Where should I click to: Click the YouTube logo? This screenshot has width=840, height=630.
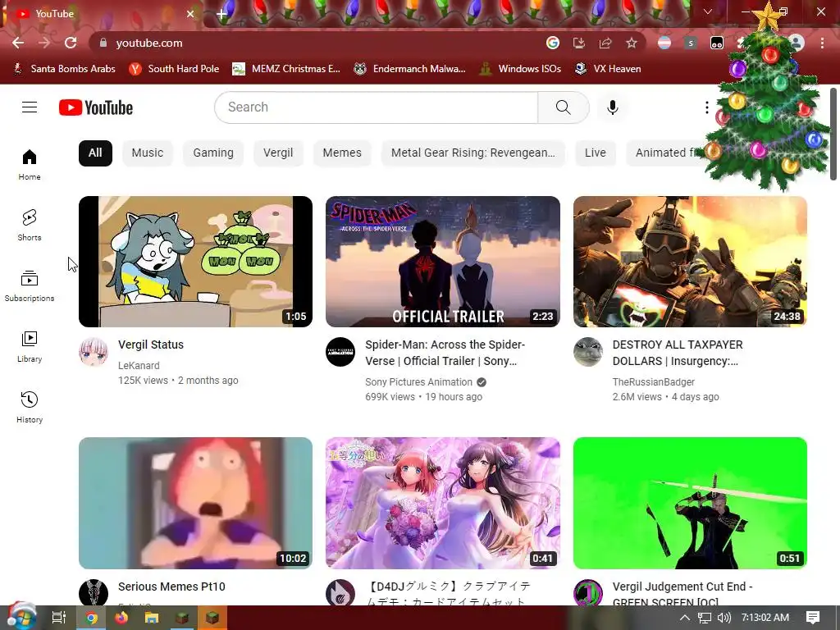96,107
